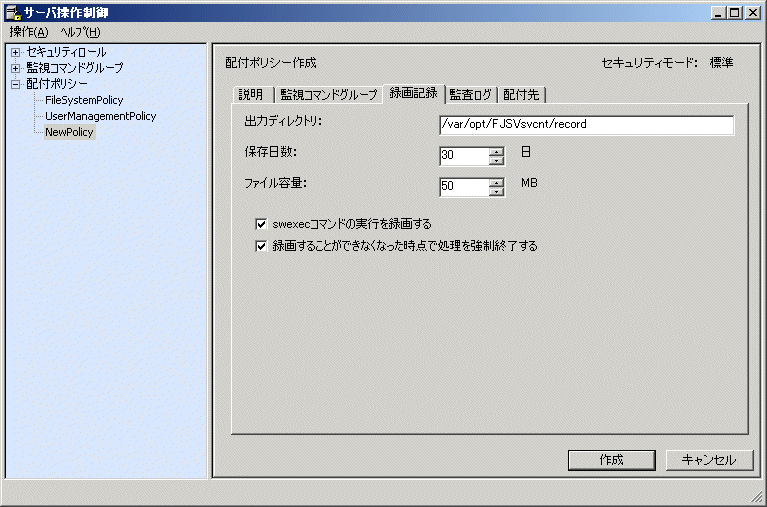Switch to the 配付先 tab
Screen dimensions: 767x507
point(521,94)
